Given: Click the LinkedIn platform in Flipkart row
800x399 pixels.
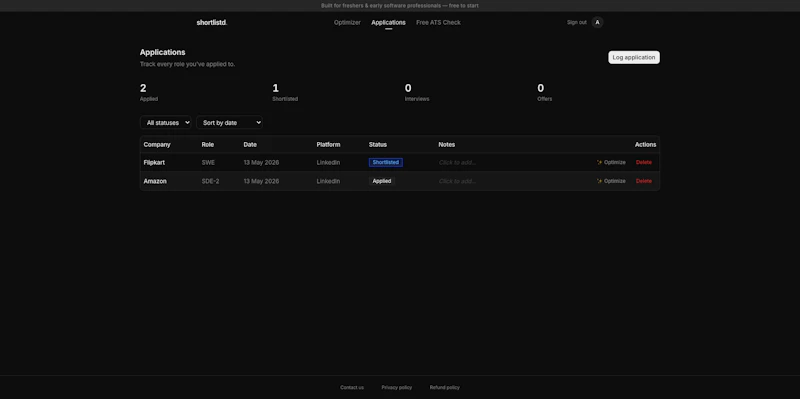Looking at the screenshot, I should click(x=328, y=162).
